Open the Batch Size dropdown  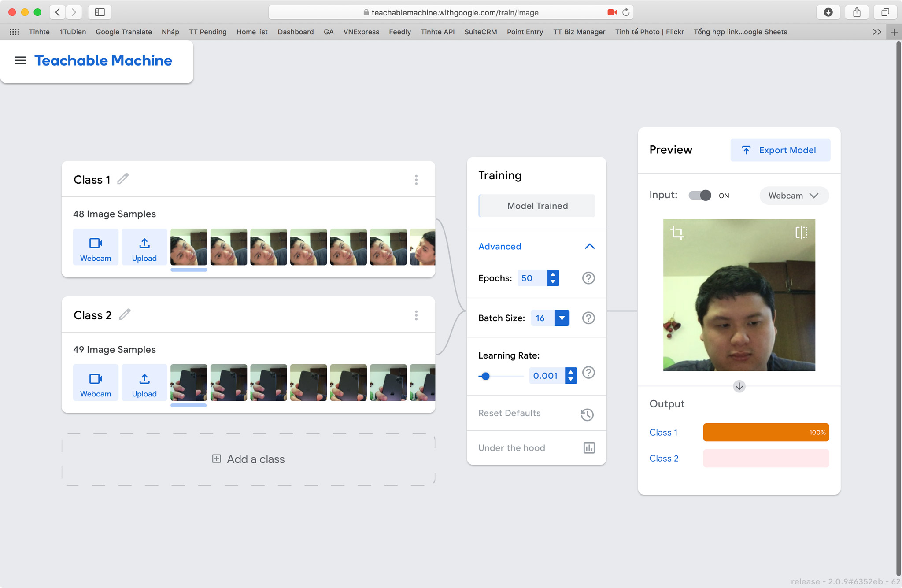pyautogui.click(x=562, y=318)
